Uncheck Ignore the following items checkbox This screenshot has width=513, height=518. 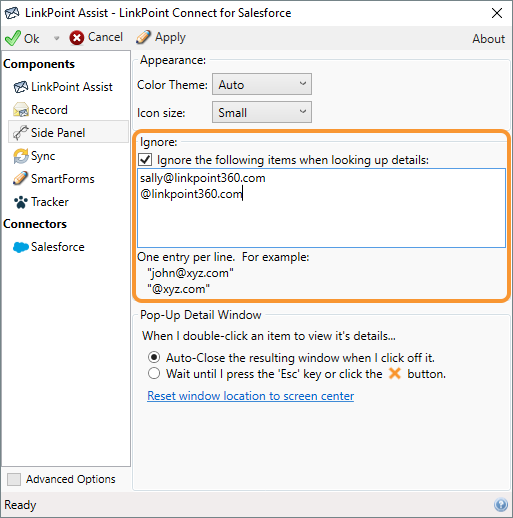point(145,160)
